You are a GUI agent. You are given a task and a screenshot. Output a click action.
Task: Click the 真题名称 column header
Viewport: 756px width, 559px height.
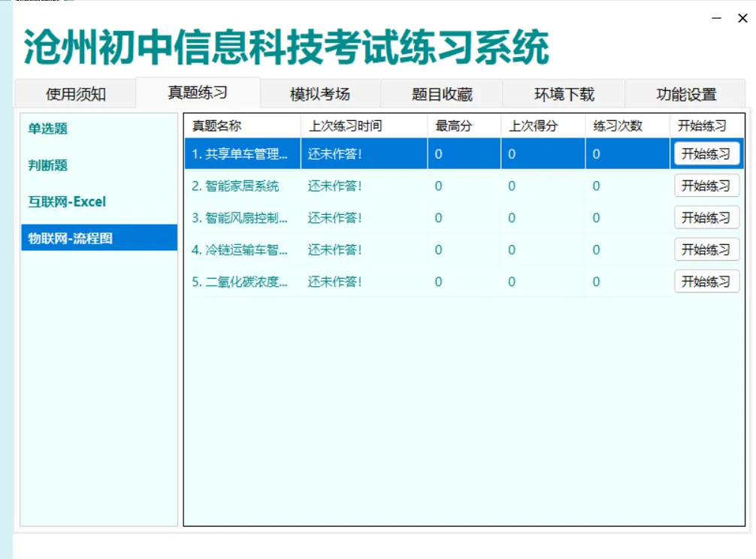[218, 125]
